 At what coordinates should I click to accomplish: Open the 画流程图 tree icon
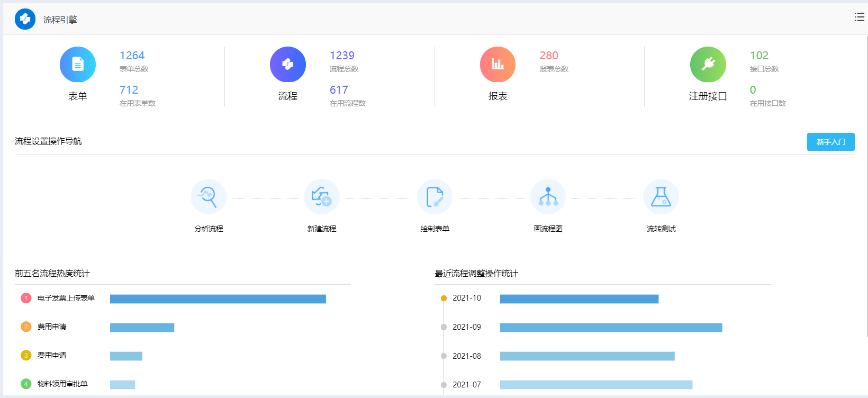(548, 197)
